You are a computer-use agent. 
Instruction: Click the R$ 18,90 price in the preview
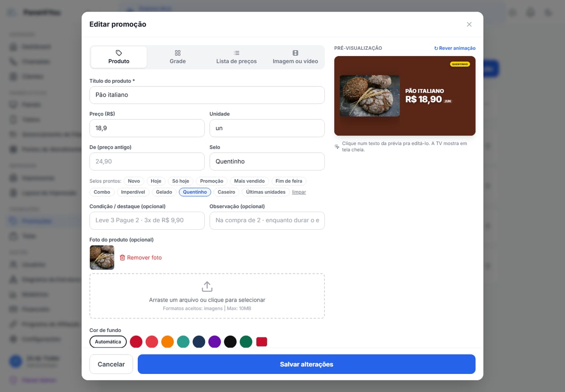tap(424, 99)
